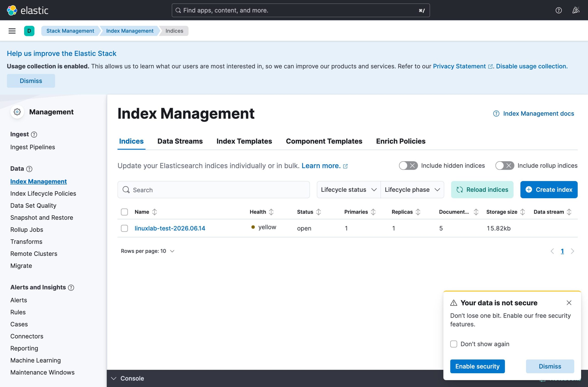588x387 pixels.
Task: Open Data Set Quality in sidebar
Action: [x=33, y=206]
